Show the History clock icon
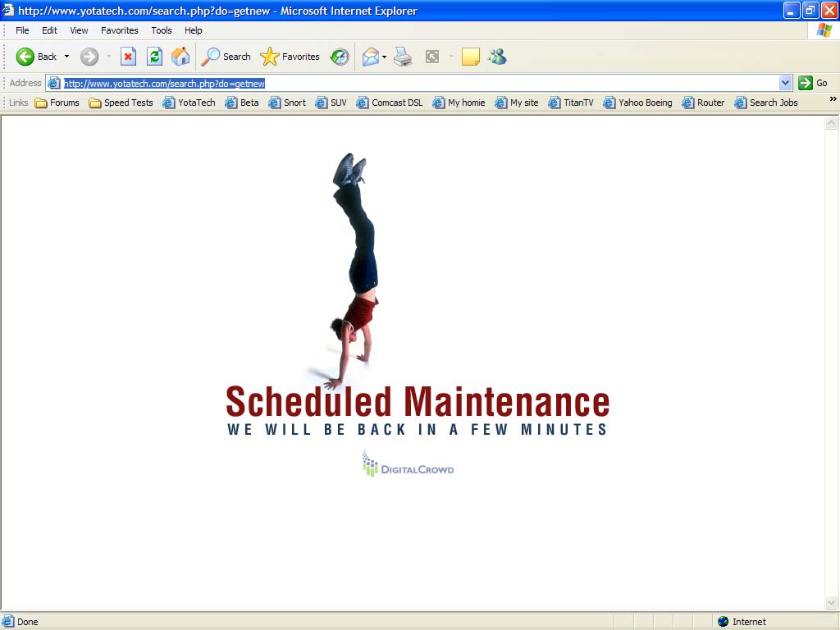Screen dimensions: 840x630 coord(340,57)
